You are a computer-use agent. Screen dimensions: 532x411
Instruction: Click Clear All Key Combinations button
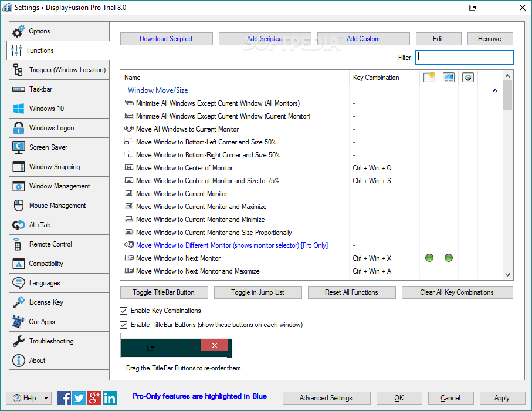[x=457, y=292]
